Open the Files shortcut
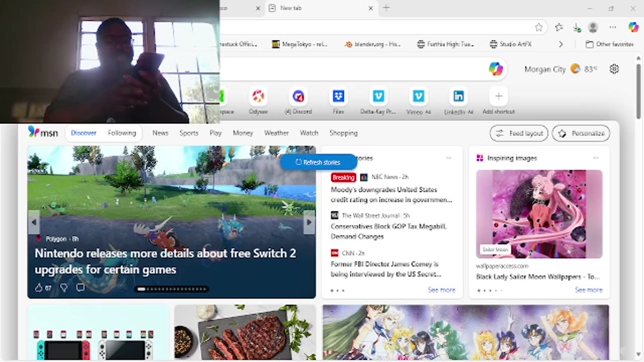644x362 pixels. click(x=338, y=101)
